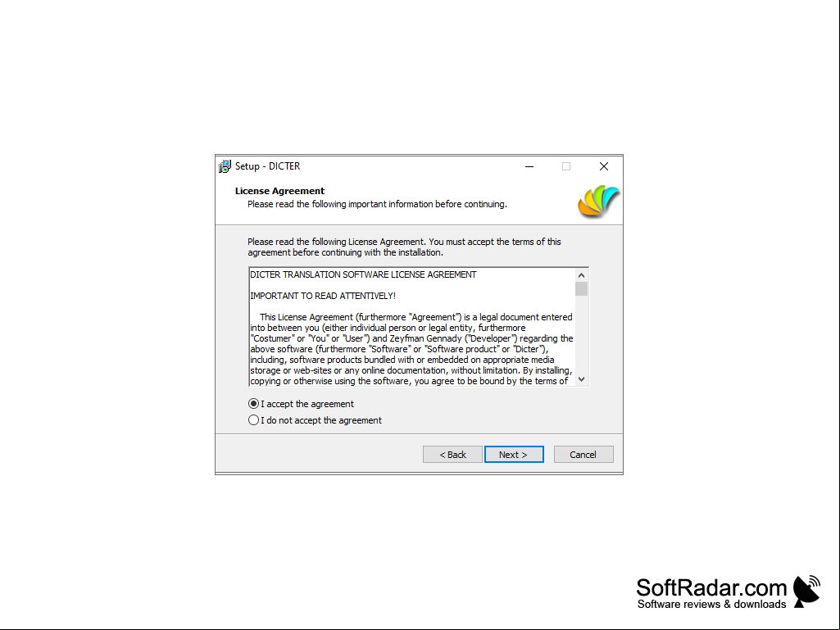Screen dimensions: 840x630
Task: Close the DICTER setup dialog
Action: pyautogui.click(x=604, y=166)
